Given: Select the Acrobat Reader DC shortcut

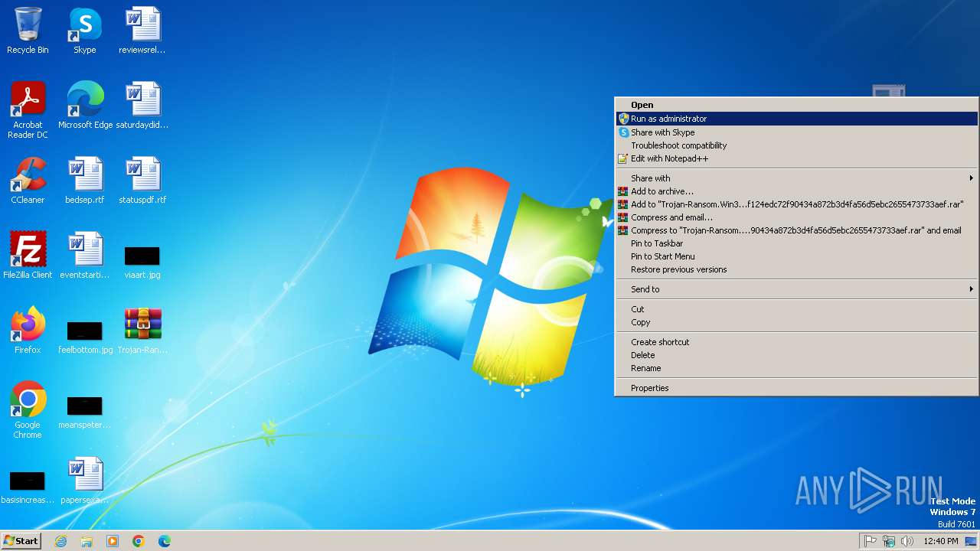Looking at the screenshot, I should click(28, 110).
